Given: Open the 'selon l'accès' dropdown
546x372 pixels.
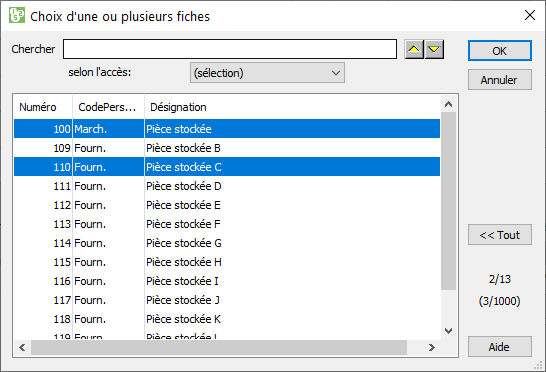Looking at the screenshot, I should [267, 73].
